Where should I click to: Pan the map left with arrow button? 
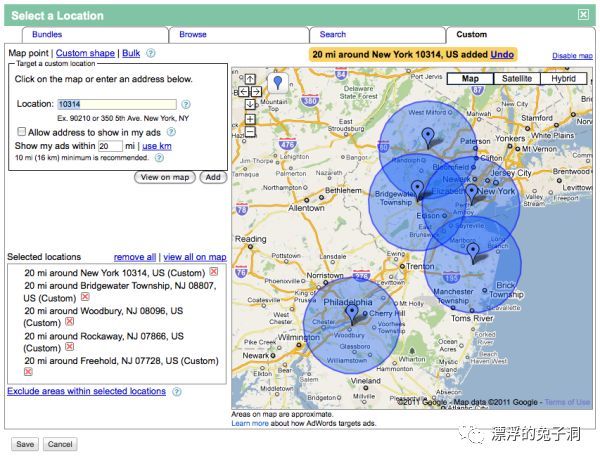[x=244, y=91]
